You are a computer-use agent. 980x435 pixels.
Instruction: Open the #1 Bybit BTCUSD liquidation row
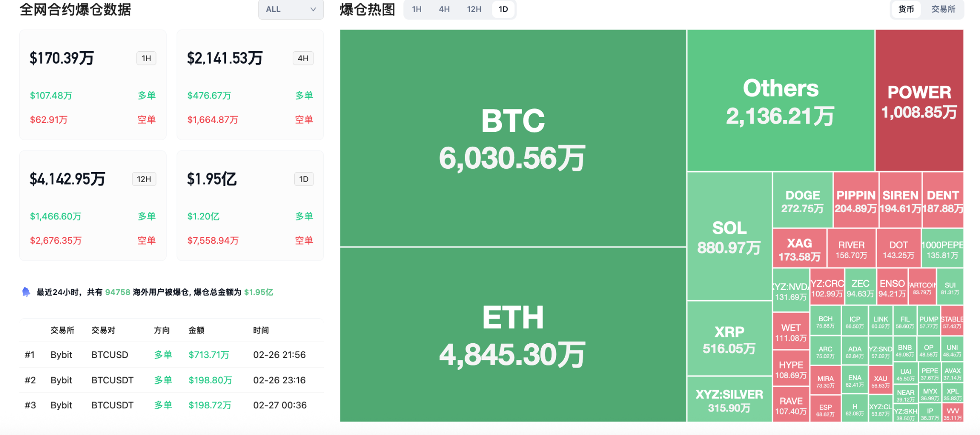[x=171, y=355]
